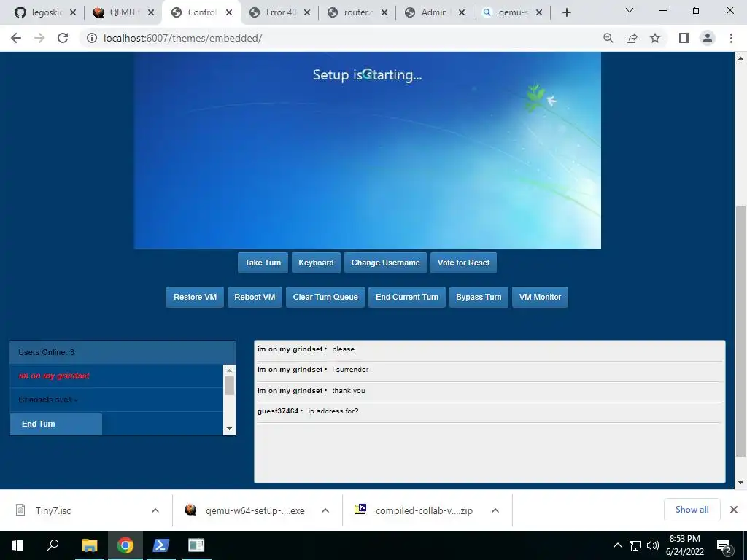Viewport: 747px width, 560px height.
Task: Open Chrome's three-dot menu
Action: [x=731, y=38]
